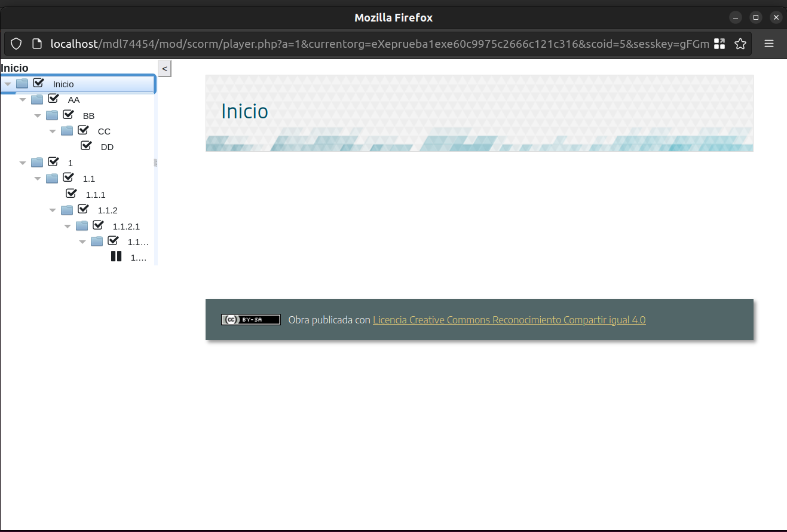Open tree item labeled 1.1.1
The height and width of the screenshot is (532, 787).
coord(96,195)
